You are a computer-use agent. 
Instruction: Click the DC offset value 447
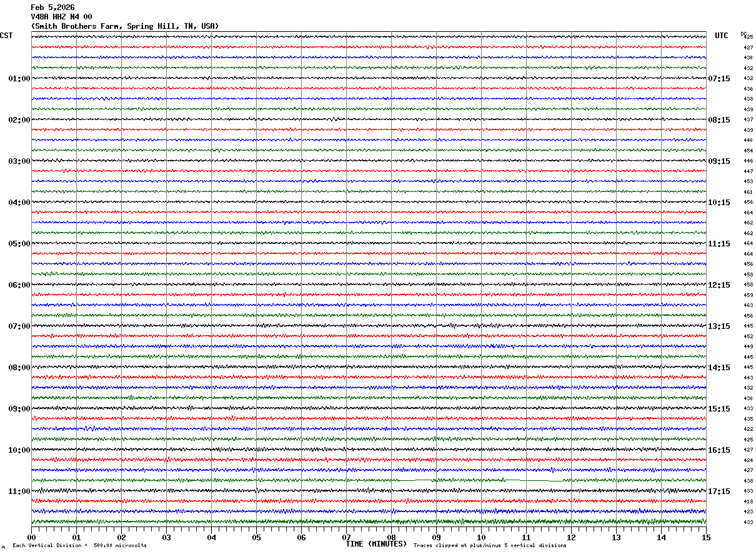(748, 171)
